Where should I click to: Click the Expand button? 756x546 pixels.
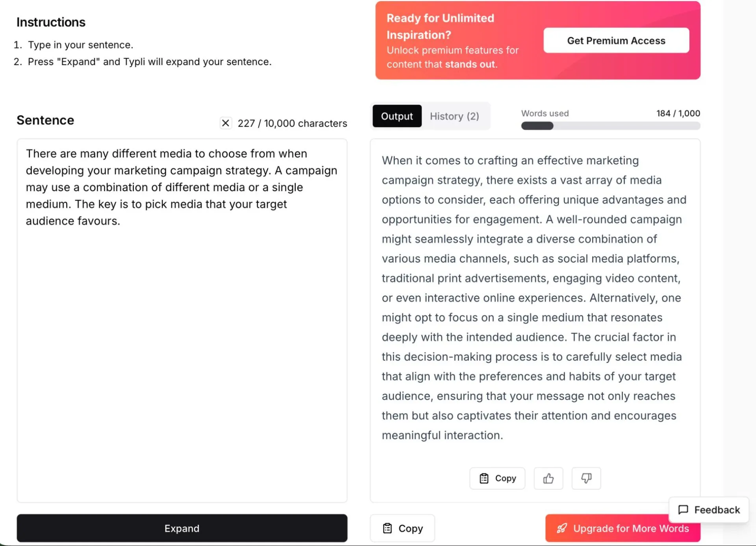pos(182,528)
